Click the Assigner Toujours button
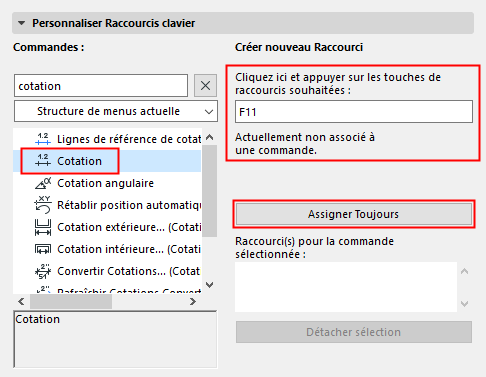The height and width of the screenshot is (377, 486). pos(354,214)
